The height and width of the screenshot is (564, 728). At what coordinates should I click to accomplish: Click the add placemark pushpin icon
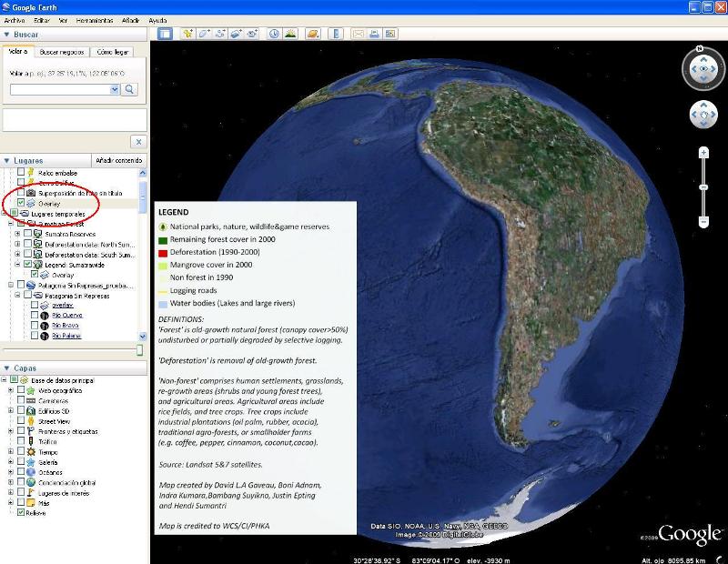click(188, 34)
